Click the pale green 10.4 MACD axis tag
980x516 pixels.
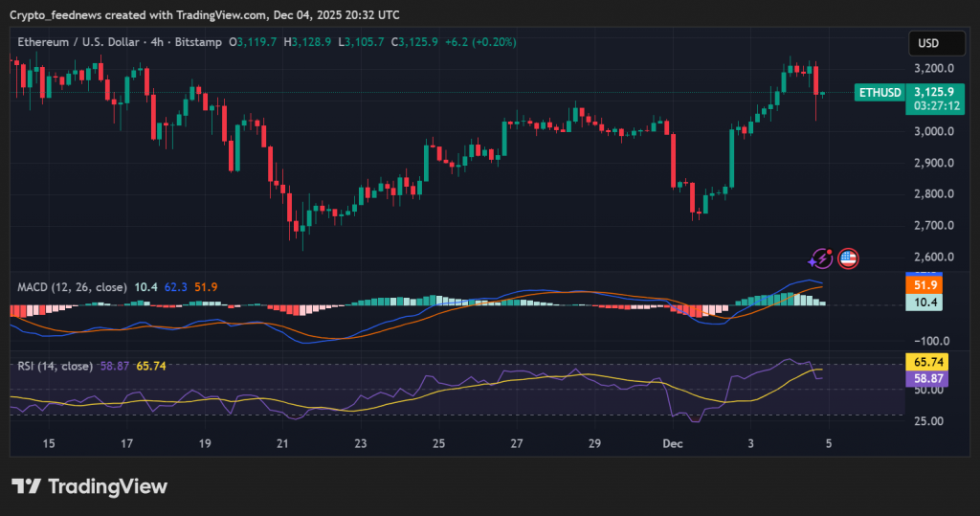coord(925,302)
